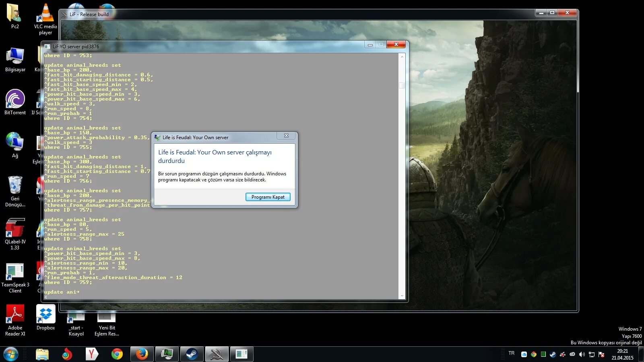
Task: Open the Bilgisayar desktop icon
Action: coord(15,60)
